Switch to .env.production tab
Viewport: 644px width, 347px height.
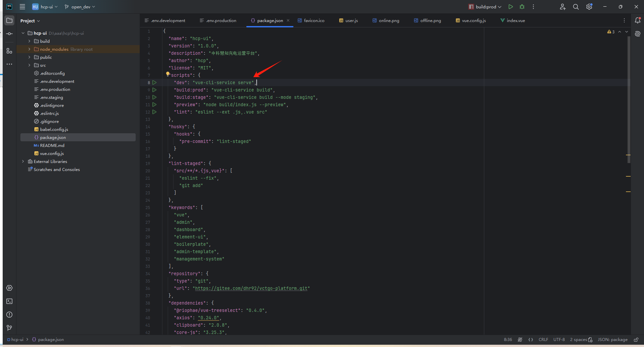(218, 20)
